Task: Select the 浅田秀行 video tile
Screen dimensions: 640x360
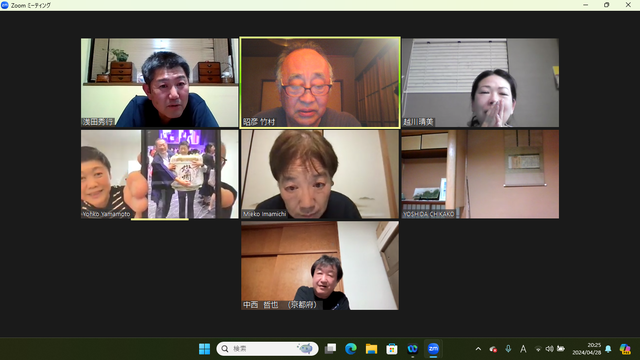Action: pos(160,82)
